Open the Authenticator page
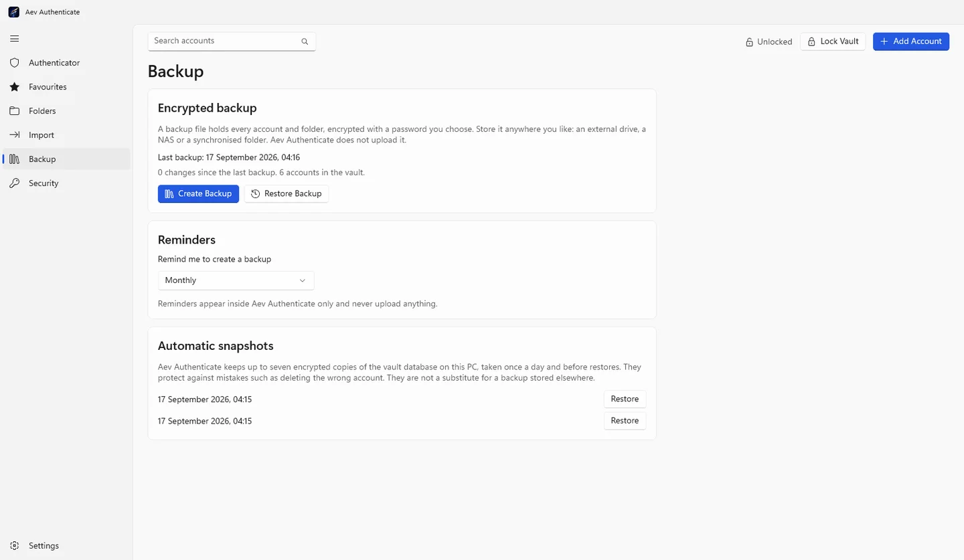Image resolution: width=964 pixels, height=560 pixels. point(66,63)
